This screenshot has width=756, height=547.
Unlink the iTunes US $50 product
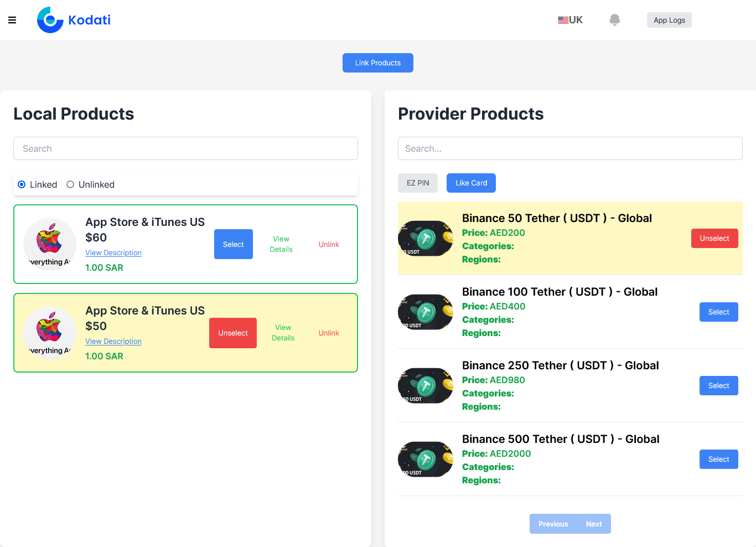tap(329, 333)
